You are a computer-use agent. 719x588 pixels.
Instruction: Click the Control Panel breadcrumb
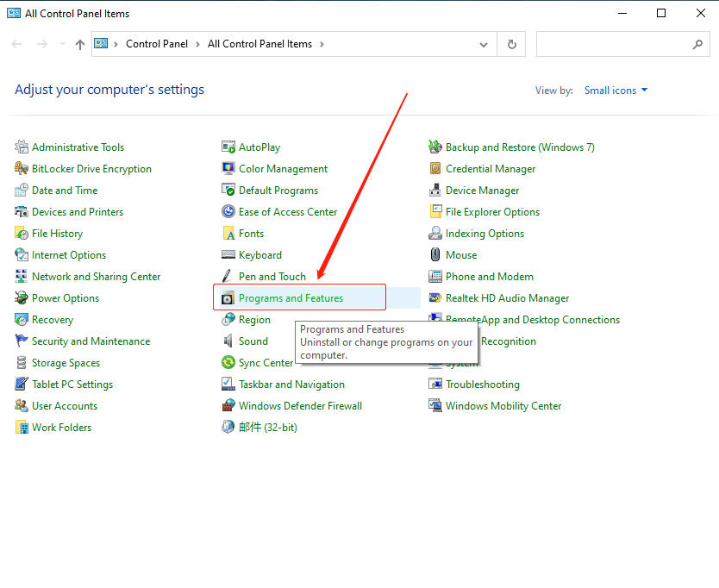point(157,44)
